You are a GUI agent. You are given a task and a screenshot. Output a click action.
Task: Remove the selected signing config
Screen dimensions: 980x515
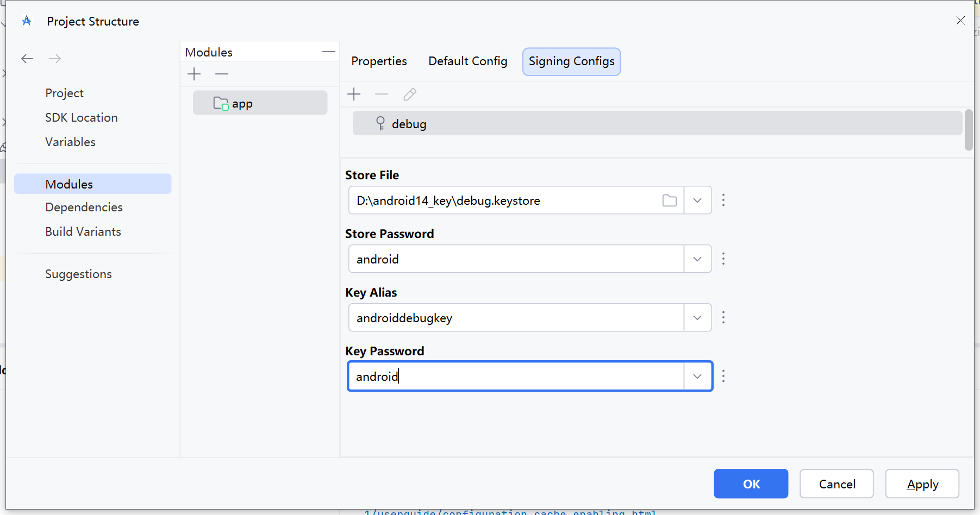click(x=382, y=95)
